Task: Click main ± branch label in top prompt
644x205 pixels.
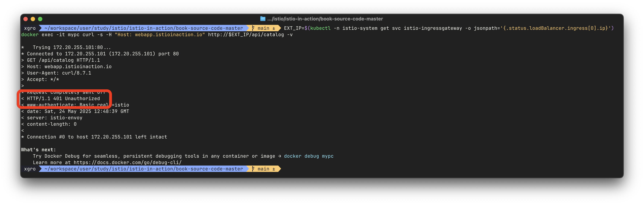Action: point(266,28)
